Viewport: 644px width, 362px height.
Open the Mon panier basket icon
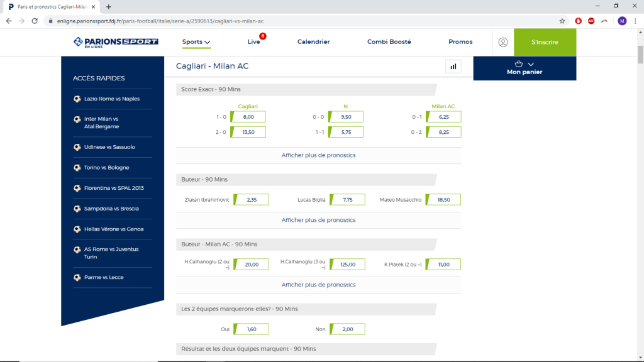(519, 64)
